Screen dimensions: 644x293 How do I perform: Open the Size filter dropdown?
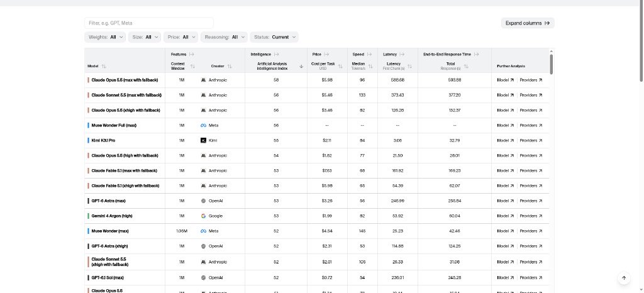click(x=145, y=37)
